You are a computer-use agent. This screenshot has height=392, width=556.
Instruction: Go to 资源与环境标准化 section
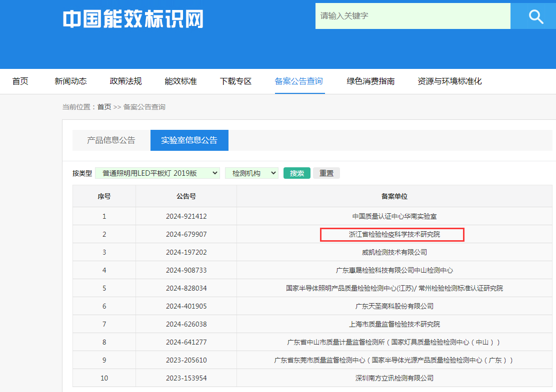pos(449,81)
